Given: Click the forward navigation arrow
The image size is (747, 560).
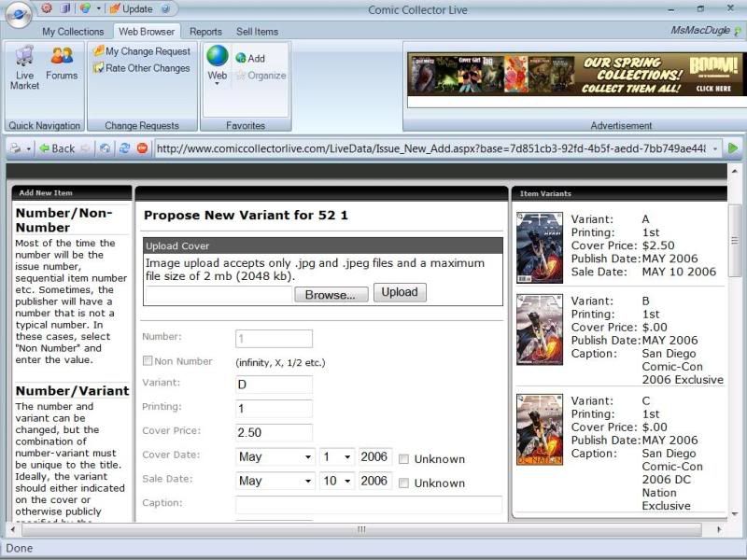Looking at the screenshot, I should click(85, 148).
